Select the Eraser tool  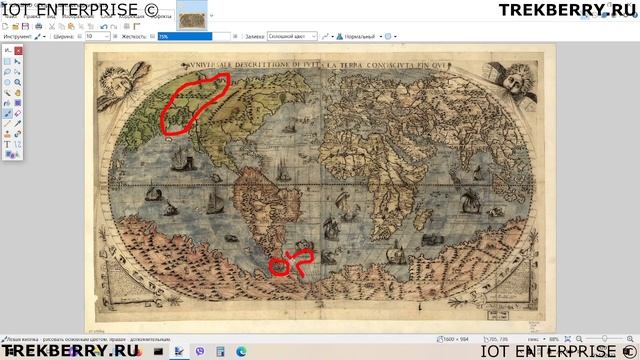[x=18, y=113]
